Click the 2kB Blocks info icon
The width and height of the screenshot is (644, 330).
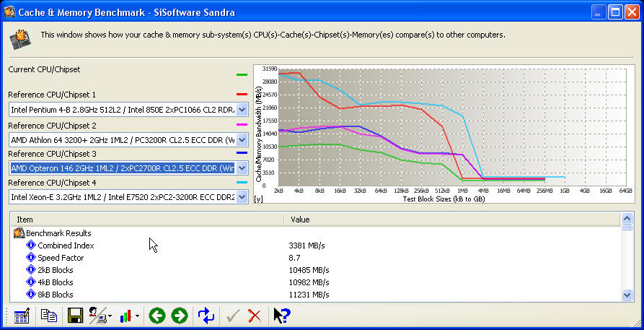click(x=31, y=270)
